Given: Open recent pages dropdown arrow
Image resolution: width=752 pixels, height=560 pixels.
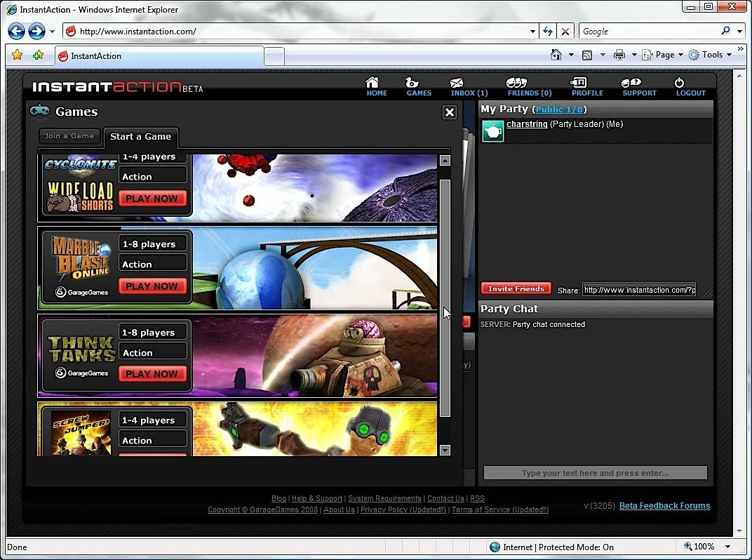Looking at the screenshot, I should click(52, 32).
